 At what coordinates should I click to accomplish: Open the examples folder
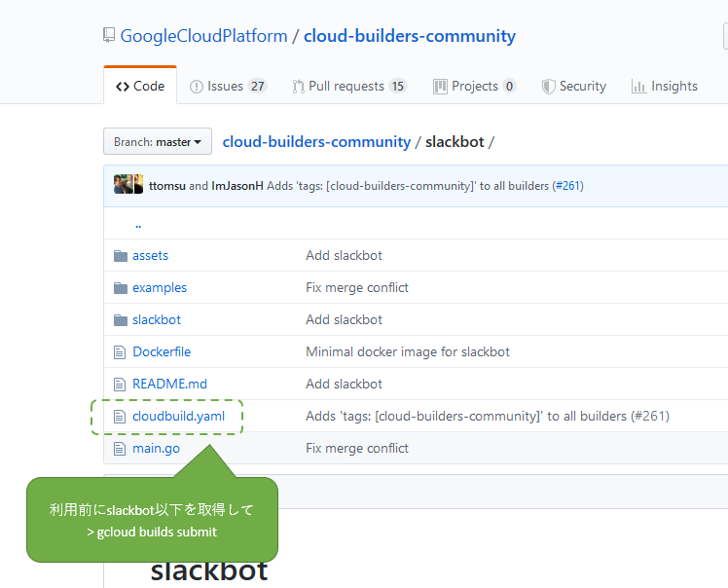[160, 288]
